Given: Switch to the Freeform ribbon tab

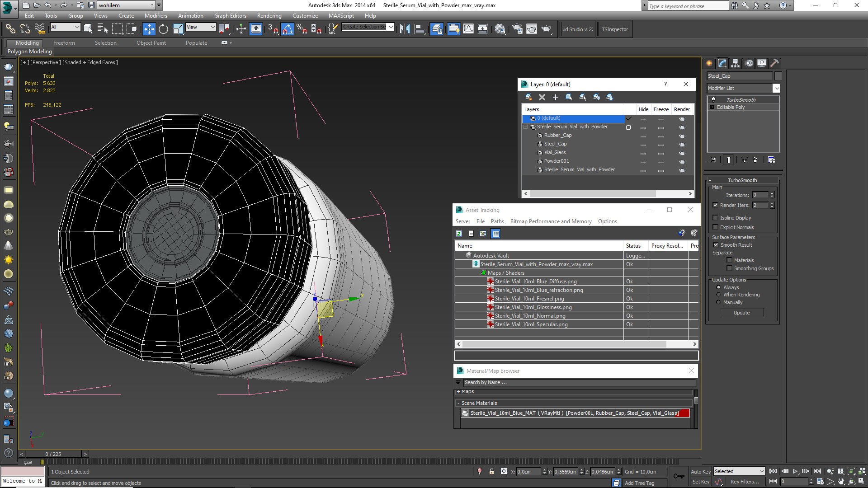Looking at the screenshot, I should 64,43.
